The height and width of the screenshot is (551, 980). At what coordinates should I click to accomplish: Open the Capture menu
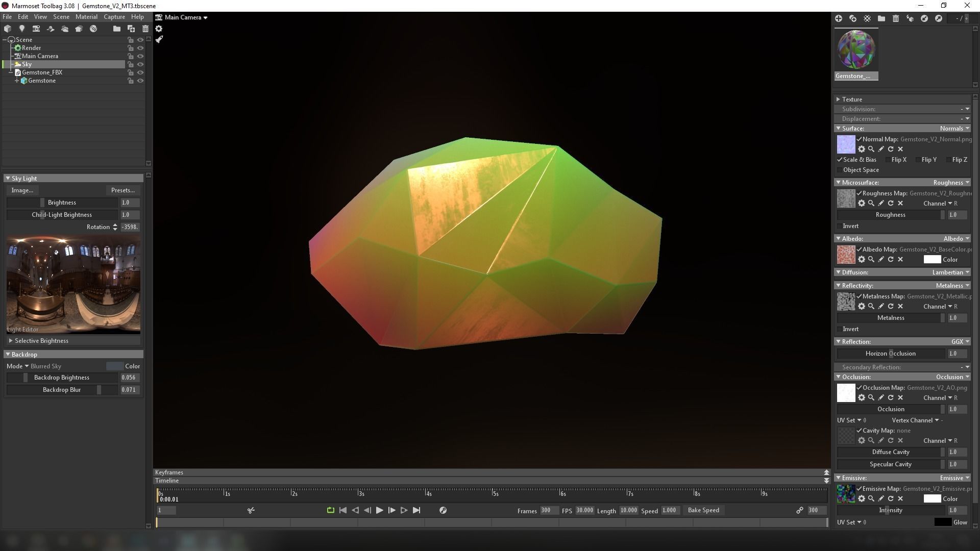114,17
